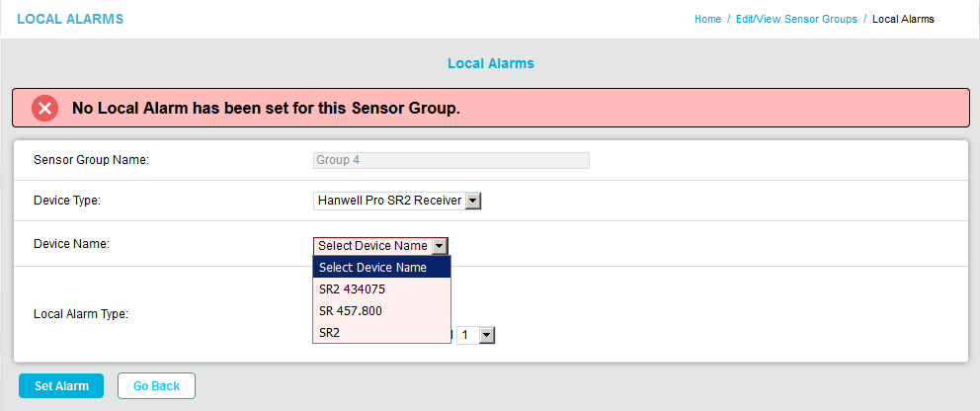Click the Device Name label

coord(71,244)
